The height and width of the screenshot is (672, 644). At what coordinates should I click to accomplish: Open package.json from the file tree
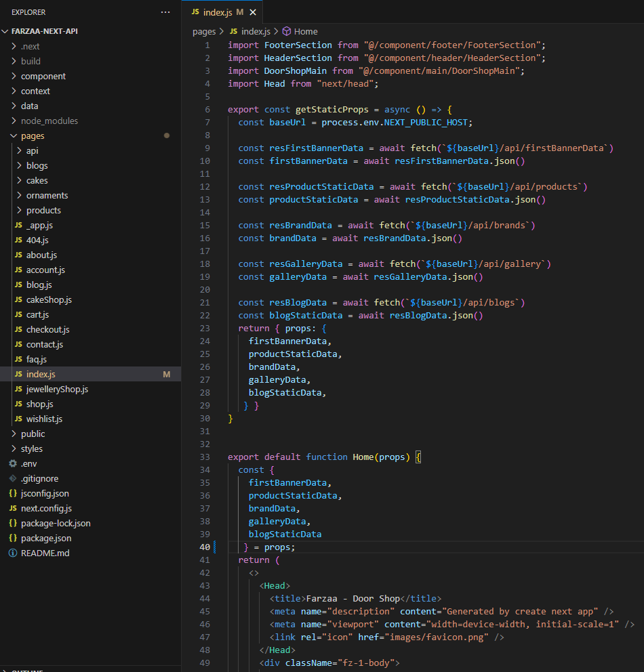click(46, 538)
